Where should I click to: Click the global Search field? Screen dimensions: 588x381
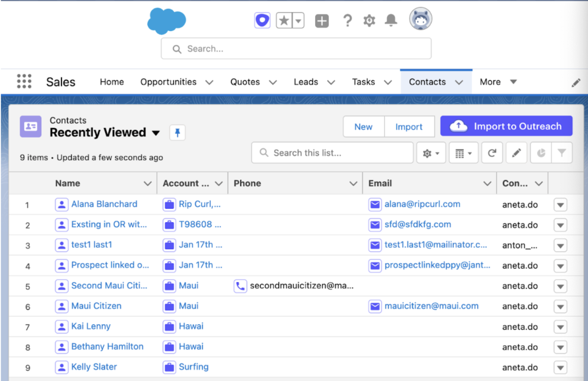[296, 49]
